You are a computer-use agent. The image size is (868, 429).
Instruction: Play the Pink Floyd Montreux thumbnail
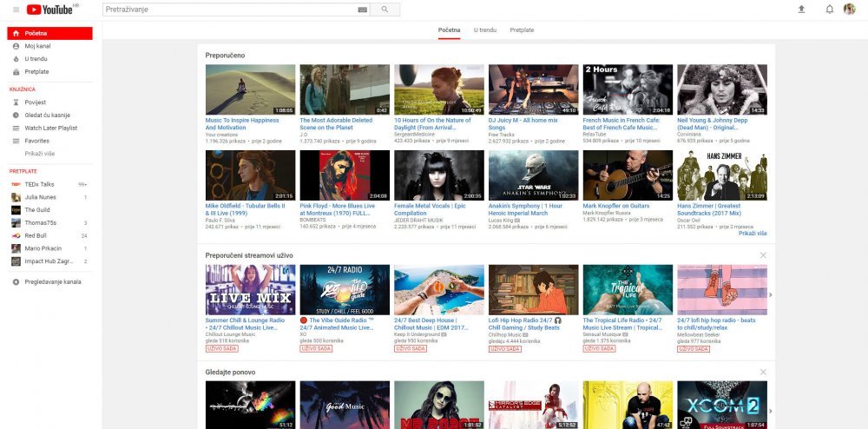(x=345, y=175)
